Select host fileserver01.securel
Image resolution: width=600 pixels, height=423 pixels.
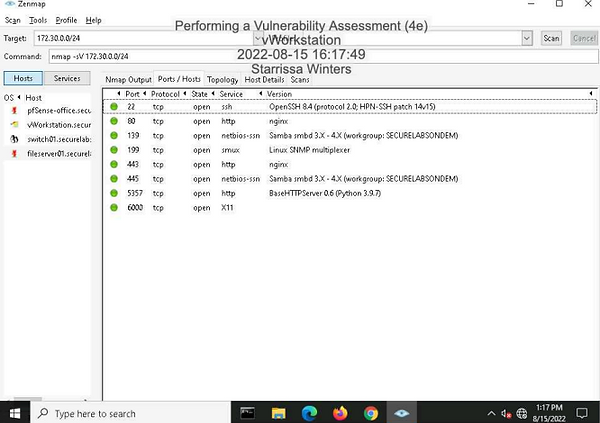(x=59, y=154)
